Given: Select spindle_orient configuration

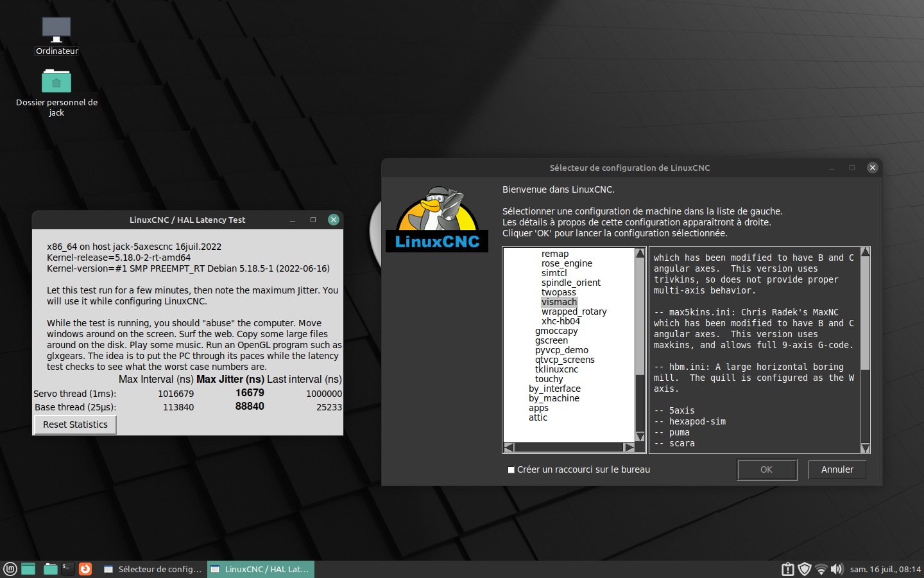Looking at the screenshot, I should [x=571, y=283].
